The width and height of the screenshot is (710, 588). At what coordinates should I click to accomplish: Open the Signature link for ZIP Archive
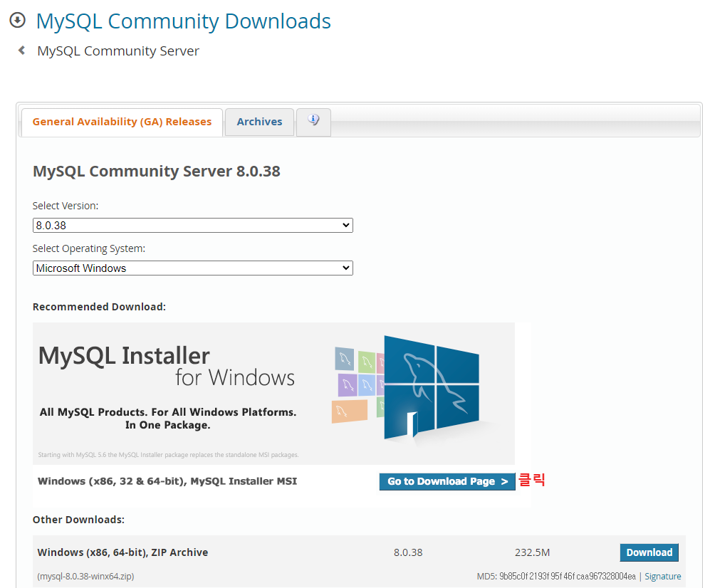(x=663, y=576)
